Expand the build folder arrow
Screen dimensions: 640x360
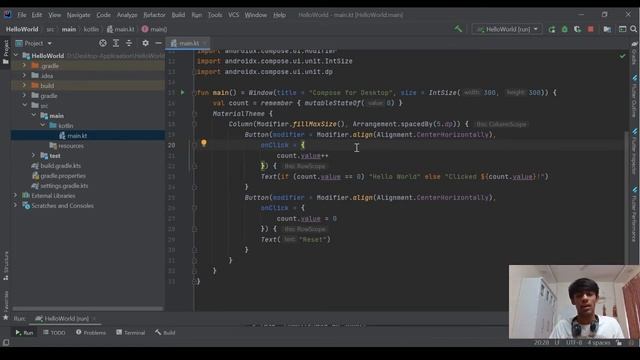click(x=24, y=85)
